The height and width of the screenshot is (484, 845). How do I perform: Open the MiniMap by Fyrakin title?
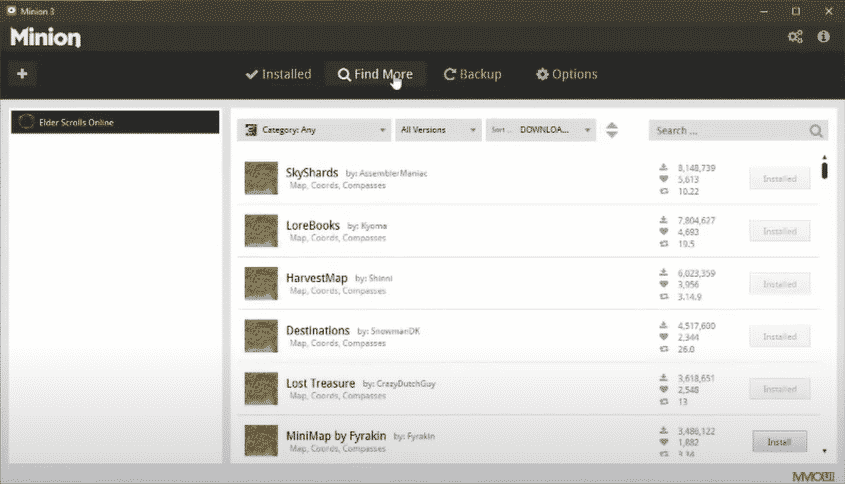(x=336, y=435)
